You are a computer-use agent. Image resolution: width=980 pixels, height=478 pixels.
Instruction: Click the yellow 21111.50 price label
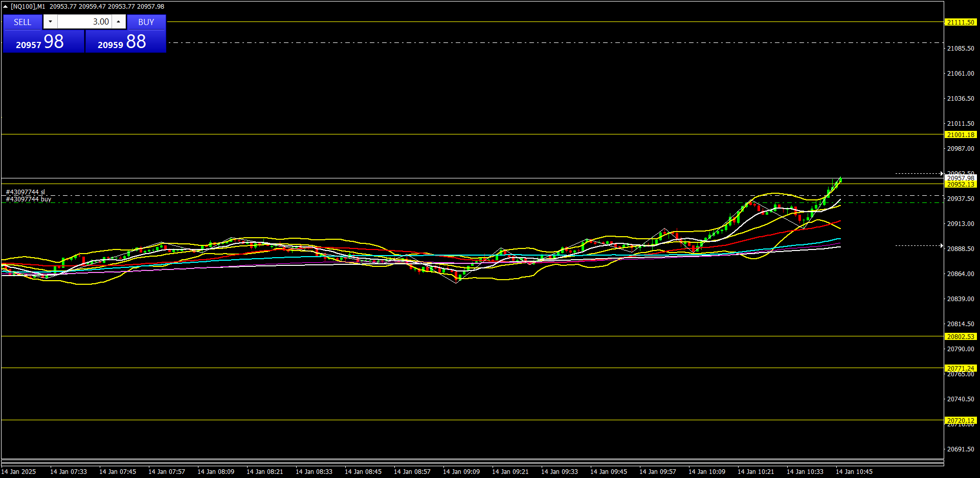tap(961, 22)
